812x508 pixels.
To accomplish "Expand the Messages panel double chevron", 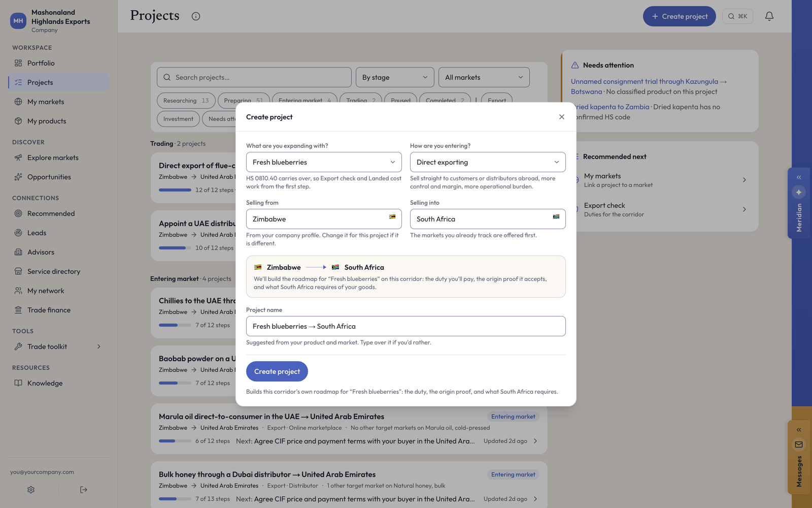I will point(799,430).
